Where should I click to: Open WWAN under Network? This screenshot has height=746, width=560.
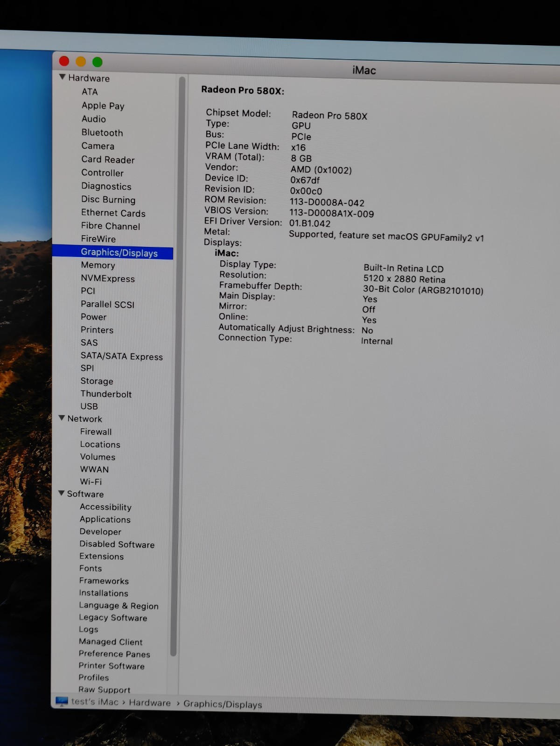(x=94, y=469)
